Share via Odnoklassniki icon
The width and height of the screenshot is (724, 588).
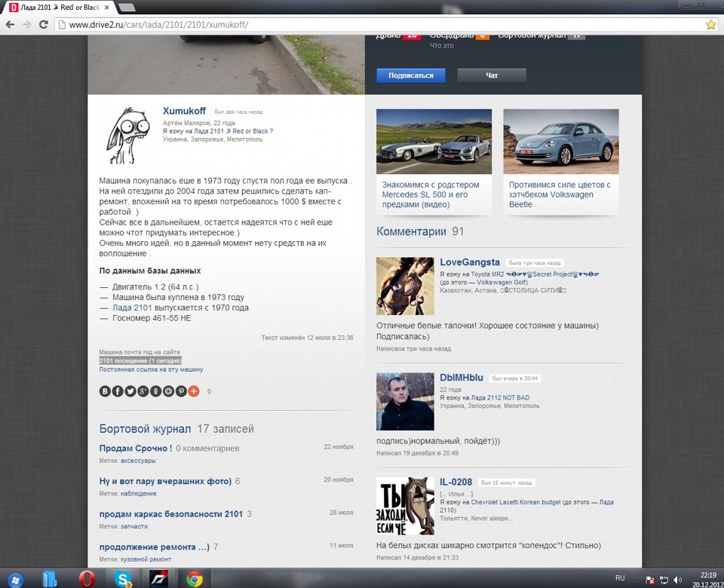(x=155, y=391)
